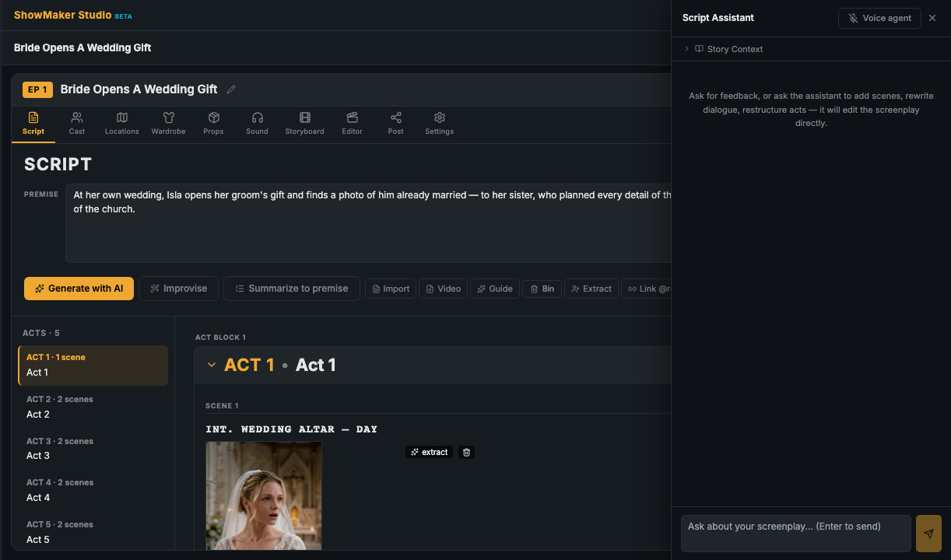951x560 pixels.
Task: Click Summarize to premise button
Action: click(x=292, y=289)
